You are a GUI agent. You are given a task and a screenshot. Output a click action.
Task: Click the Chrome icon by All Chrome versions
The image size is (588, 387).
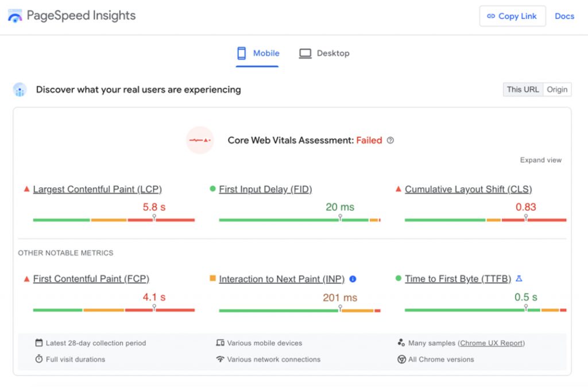pyautogui.click(x=401, y=359)
